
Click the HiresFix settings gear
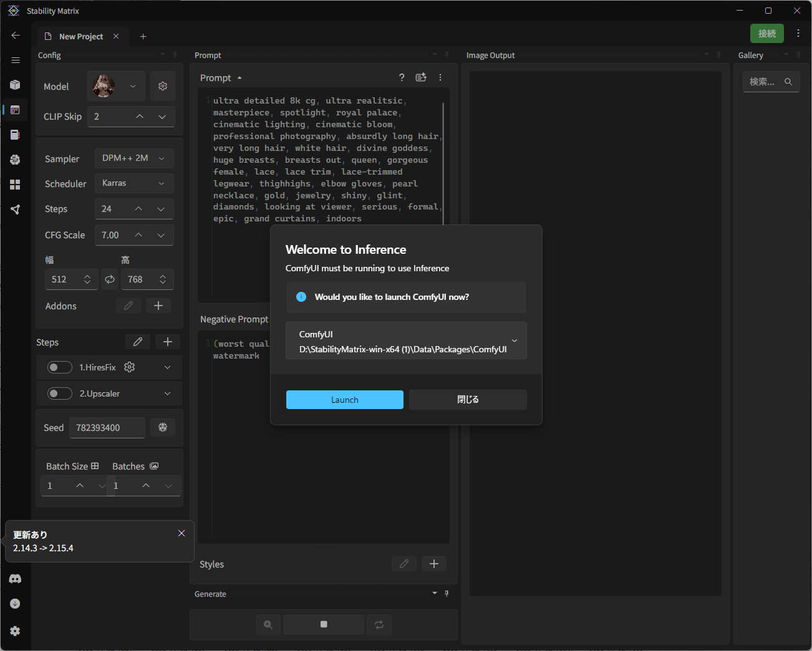[x=130, y=367]
